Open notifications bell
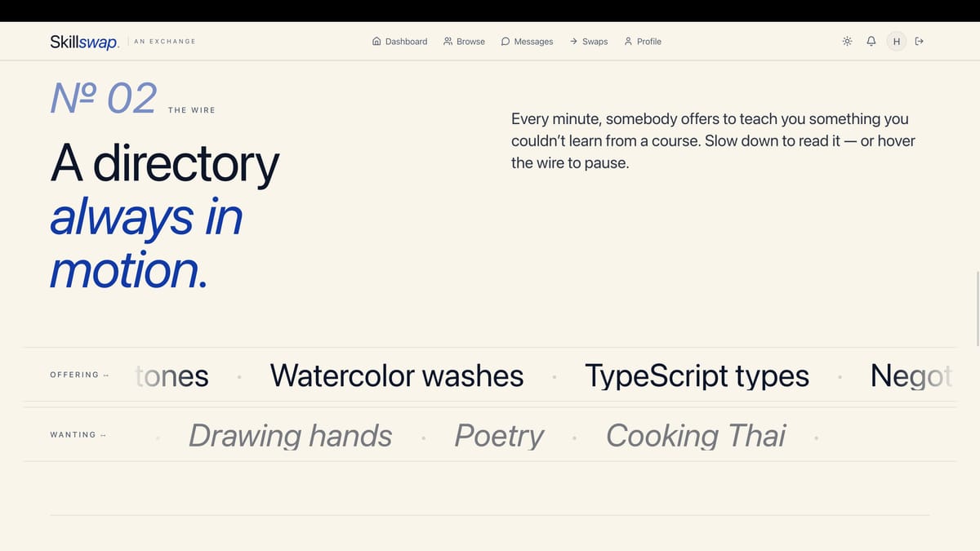The image size is (980, 551). pyautogui.click(x=871, y=42)
